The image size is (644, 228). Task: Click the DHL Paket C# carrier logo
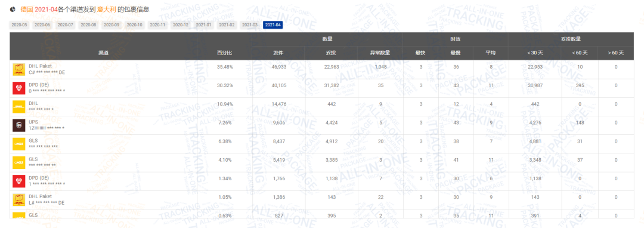click(19, 69)
